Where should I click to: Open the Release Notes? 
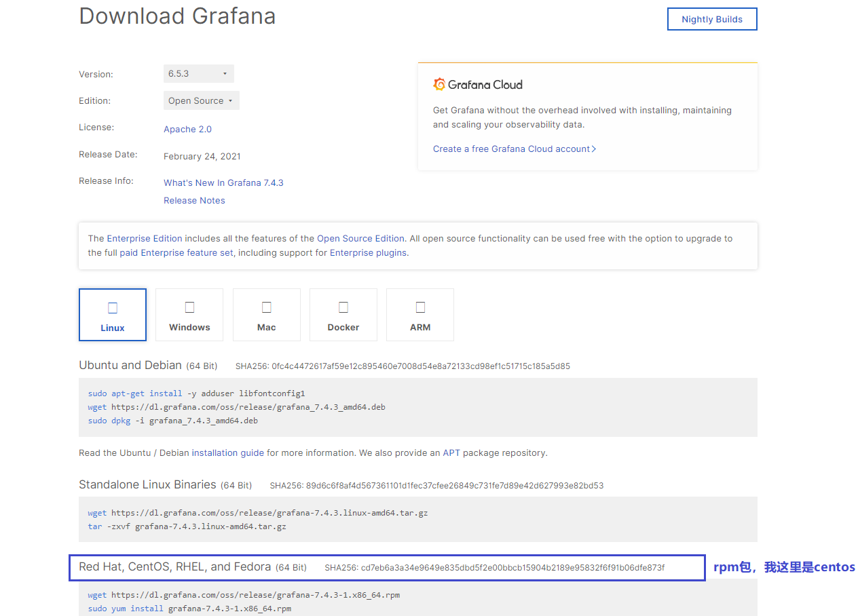194,200
